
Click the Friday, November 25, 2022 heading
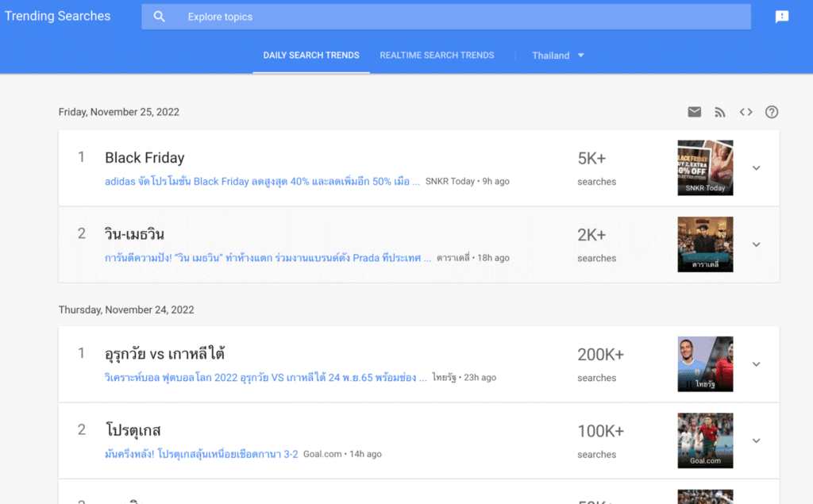pyautogui.click(x=119, y=112)
